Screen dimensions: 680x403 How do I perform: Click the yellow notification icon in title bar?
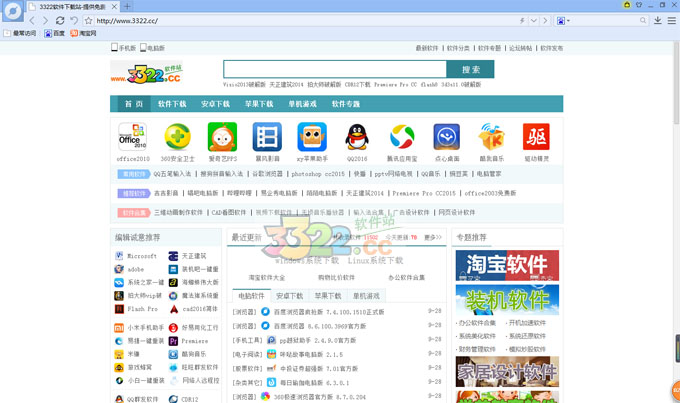pos(627,5)
